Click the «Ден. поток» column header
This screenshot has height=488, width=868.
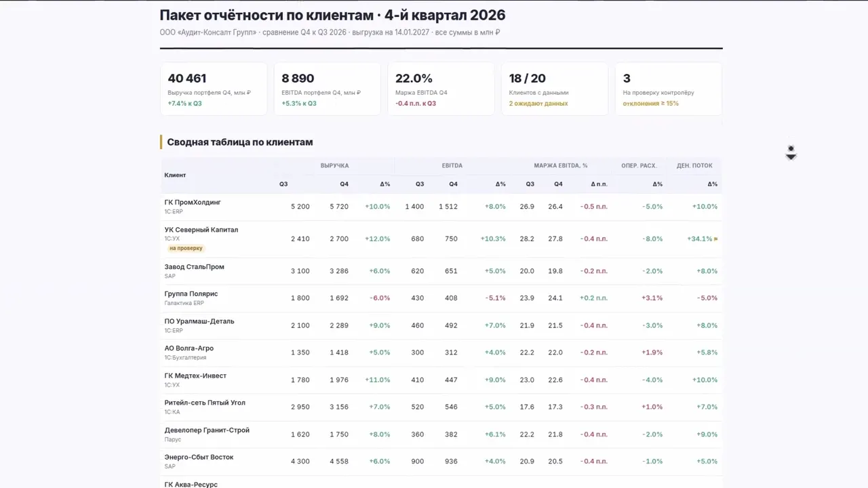point(694,165)
